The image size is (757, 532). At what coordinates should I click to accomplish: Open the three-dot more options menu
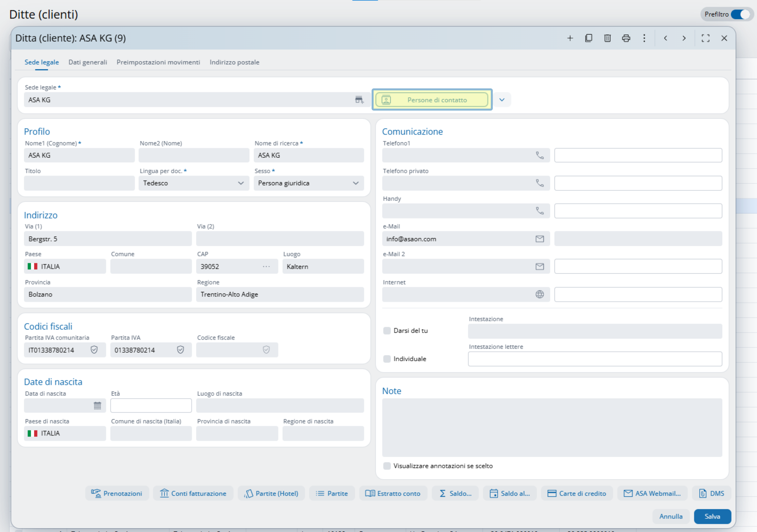[644, 38]
